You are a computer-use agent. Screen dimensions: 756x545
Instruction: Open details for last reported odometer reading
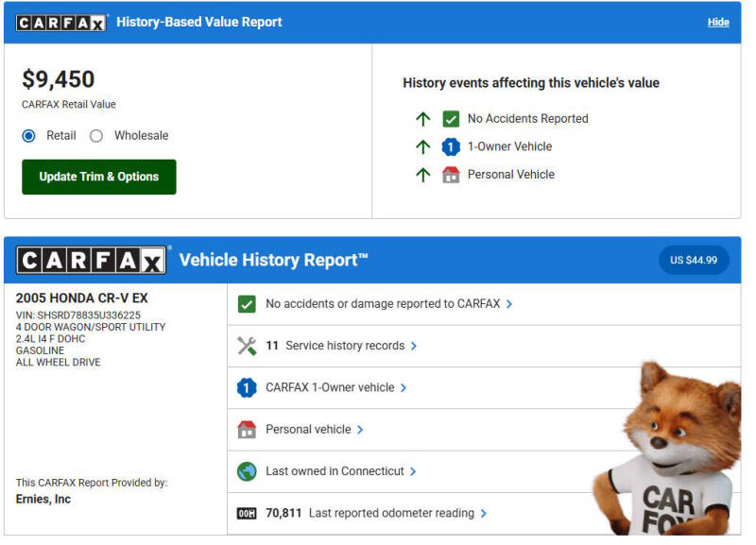(378, 513)
